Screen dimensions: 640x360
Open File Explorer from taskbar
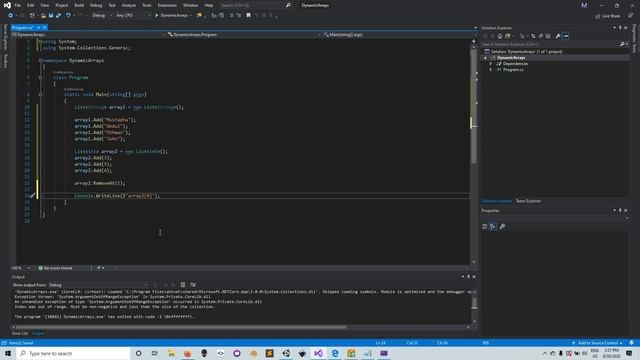pos(171,353)
